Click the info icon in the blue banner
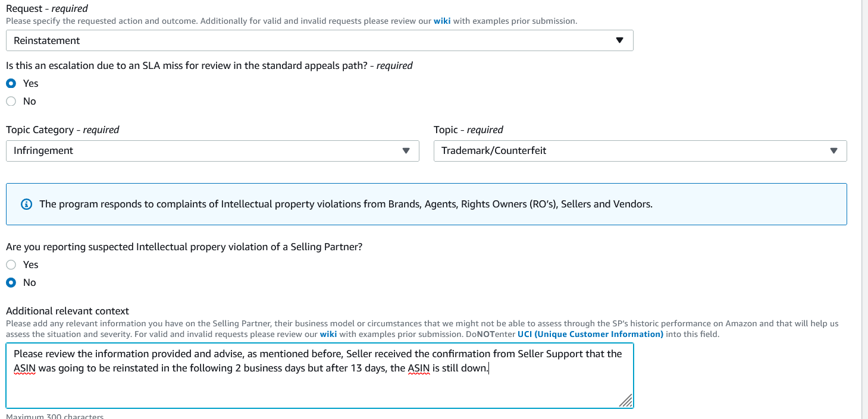This screenshot has height=419, width=868. coord(26,204)
